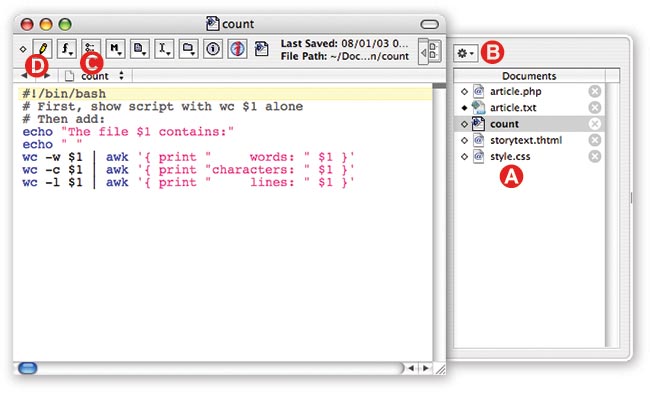Close storytext.thtml using its x button

point(594,140)
